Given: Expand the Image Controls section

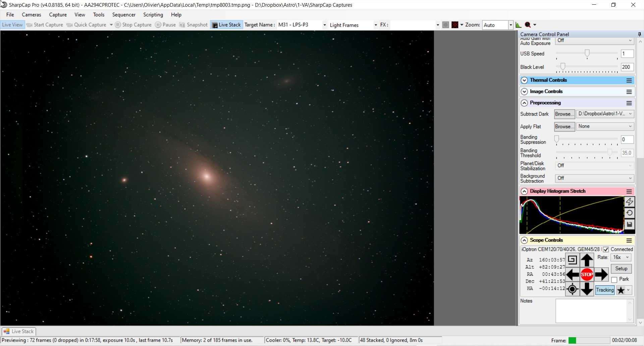Looking at the screenshot, I should 524,92.
